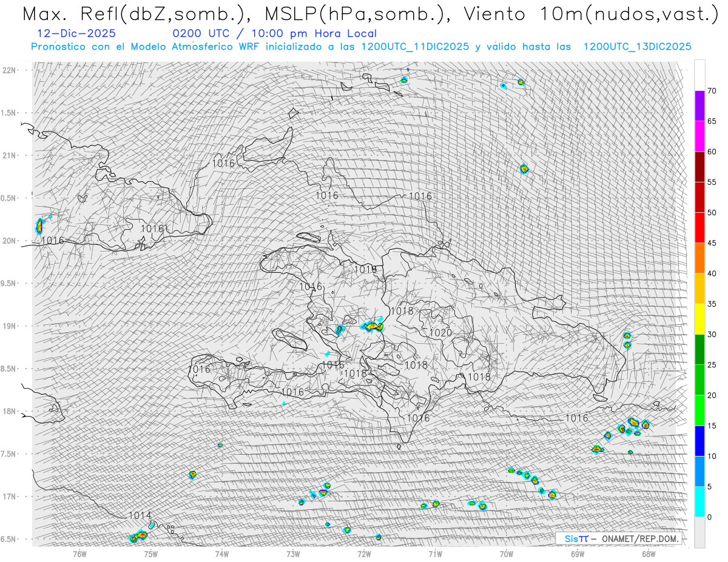Click '0200 UTC / 10:00 pm Hora Local'
Image resolution: width=728 pixels, height=562 pixels.
[x=275, y=34]
